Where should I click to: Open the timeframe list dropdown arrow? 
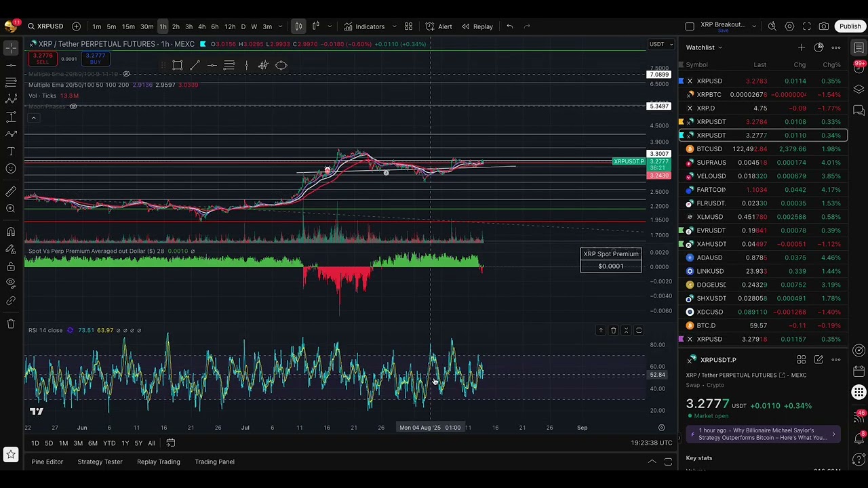pos(280,26)
